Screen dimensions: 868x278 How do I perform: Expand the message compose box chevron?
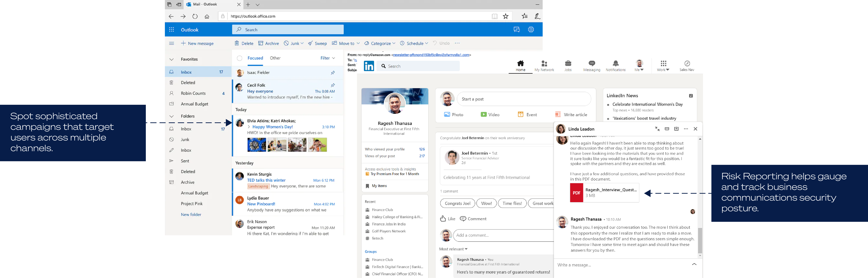tap(694, 264)
